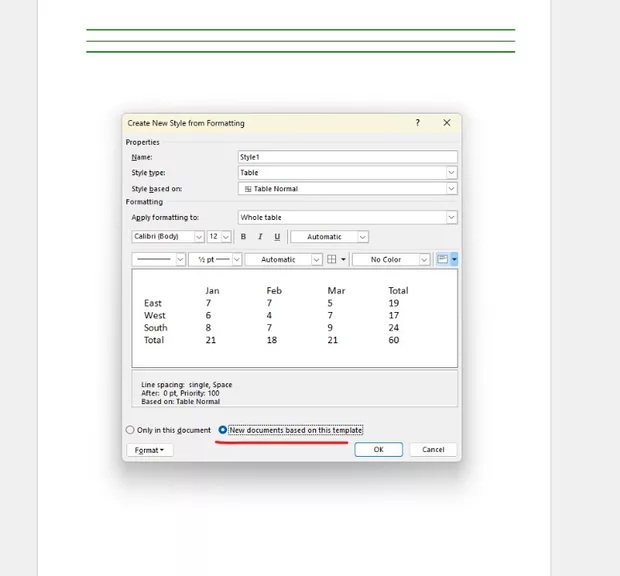Select New documents based on this template
The height and width of the screenshot is (576, 620).
[x=223, y=430]
